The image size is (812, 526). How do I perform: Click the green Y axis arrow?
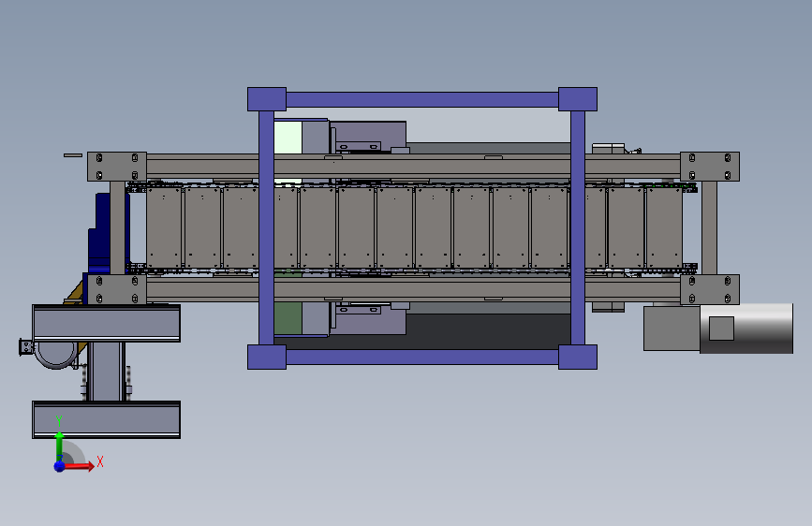(x=59, y=446)
